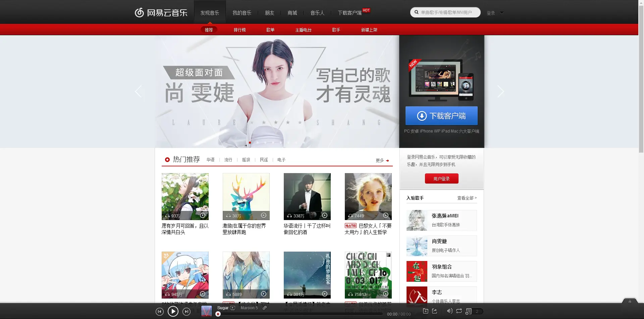The height and width of the screenshot is (319, 644).
Task: Open the 登录 link
Action: 491,13
